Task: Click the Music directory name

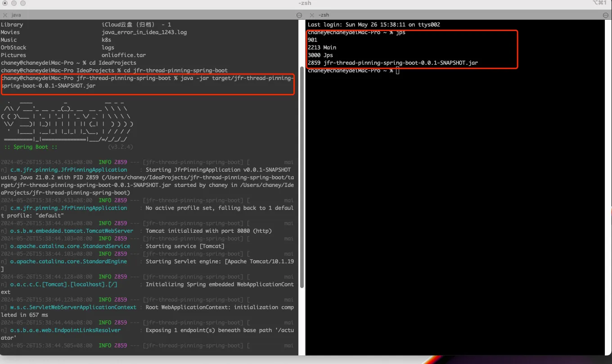Action: click(9, 40)
